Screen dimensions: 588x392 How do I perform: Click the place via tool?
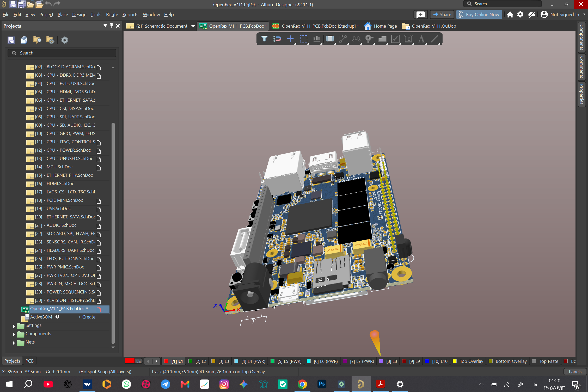point(369,39)
